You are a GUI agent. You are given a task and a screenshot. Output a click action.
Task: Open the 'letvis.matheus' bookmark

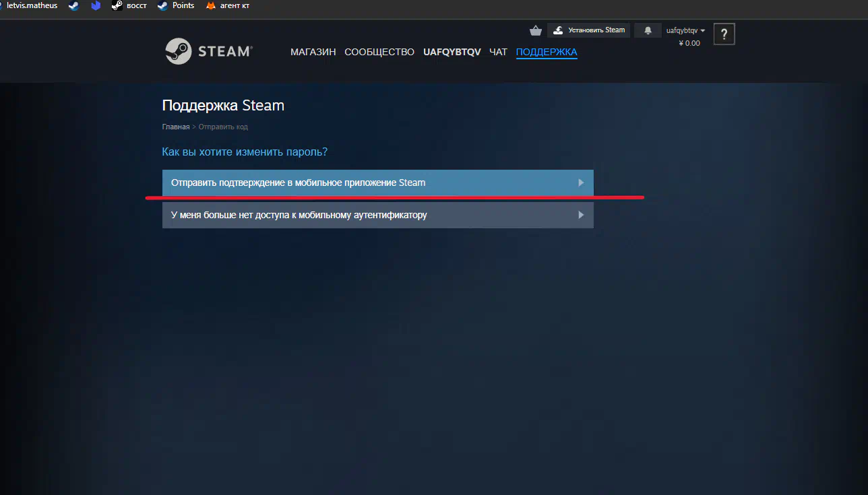[31, 5]
